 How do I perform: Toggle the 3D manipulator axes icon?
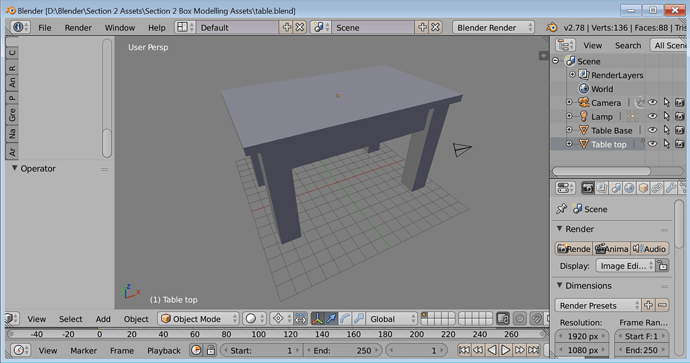tap(318, 318)
